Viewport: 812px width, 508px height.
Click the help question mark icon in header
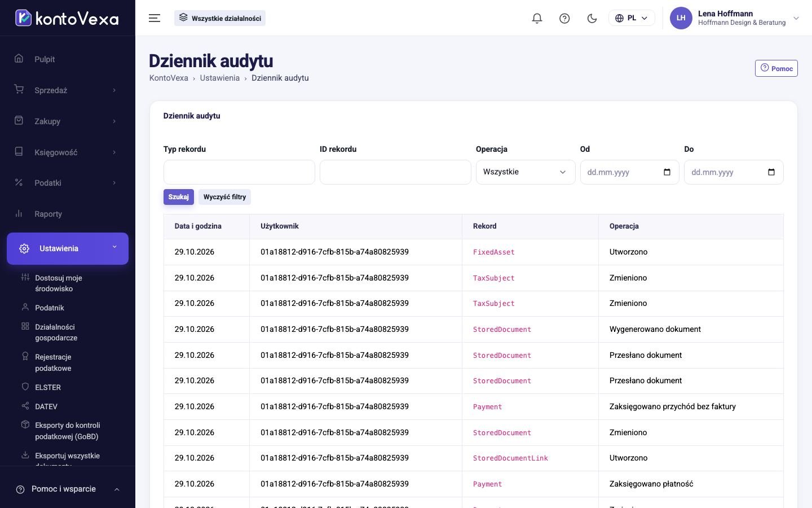pos(564,18)
